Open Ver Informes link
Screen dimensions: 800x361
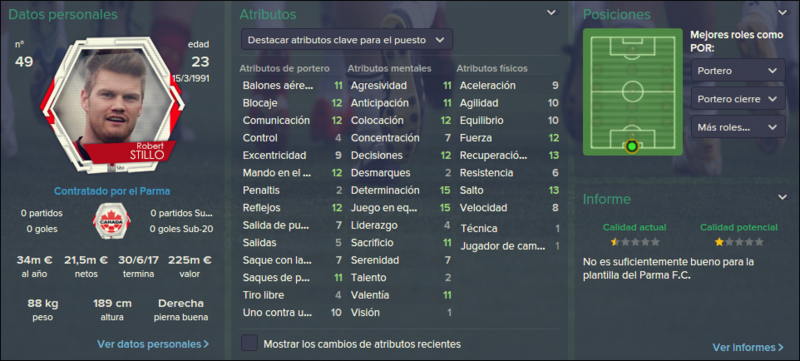coord(748,347)
